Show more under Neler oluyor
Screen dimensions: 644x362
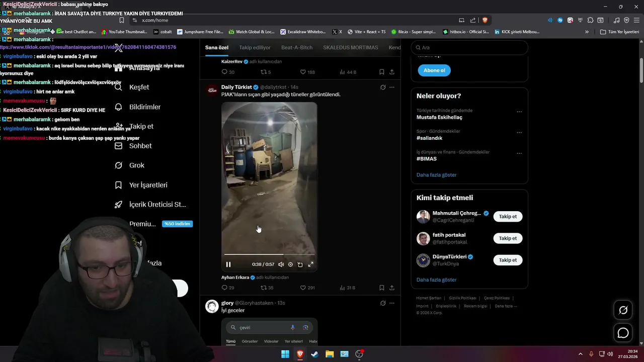(x=437, y=175)
